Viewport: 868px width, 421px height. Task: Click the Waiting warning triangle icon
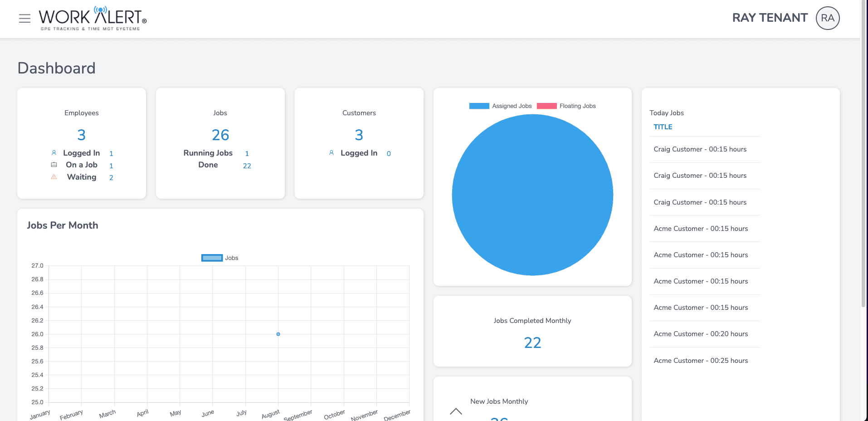[54, 177]
